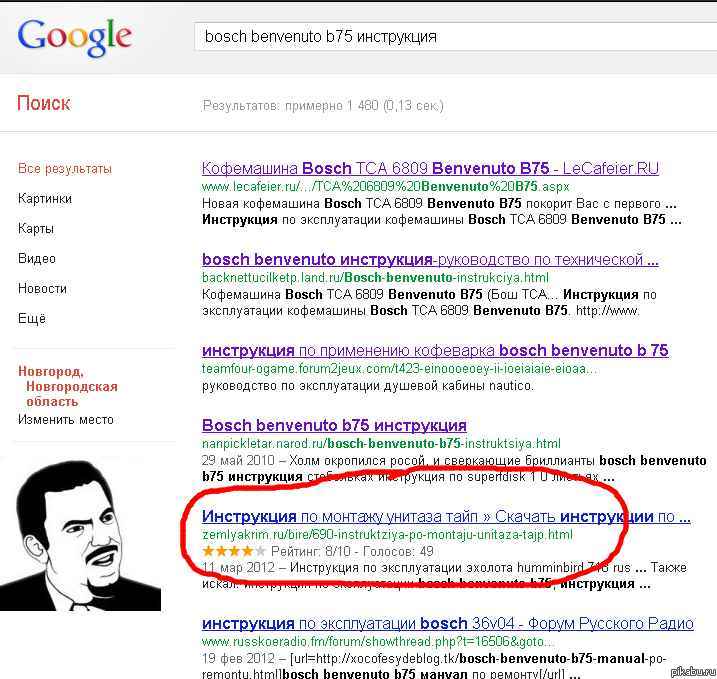Image resolution: width=717 pixels, height=679 pixels.
Task: Open Инструкция по монтажу унитаза тайп result
Action: 446,516
